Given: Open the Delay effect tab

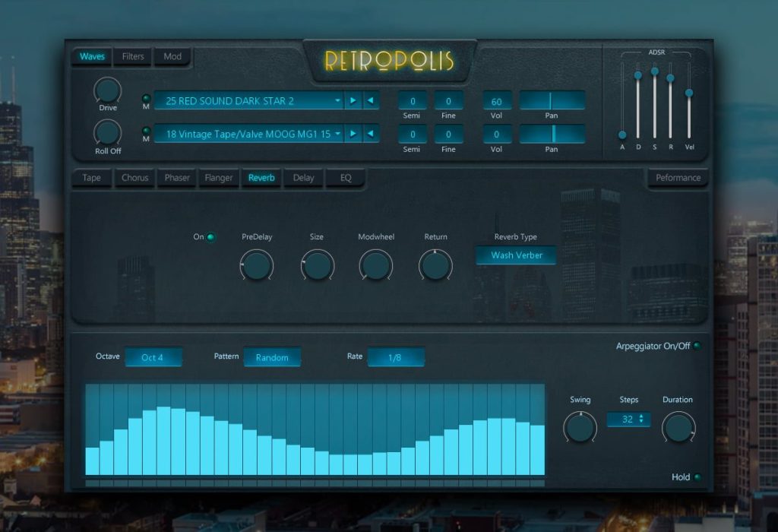Looking at the screenshot, I should click(x=303, y=178).
